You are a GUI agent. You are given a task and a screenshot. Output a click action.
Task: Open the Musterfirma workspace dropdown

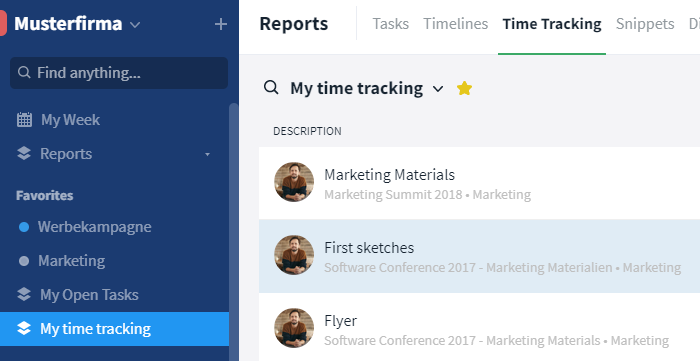[x=135, y=25]
